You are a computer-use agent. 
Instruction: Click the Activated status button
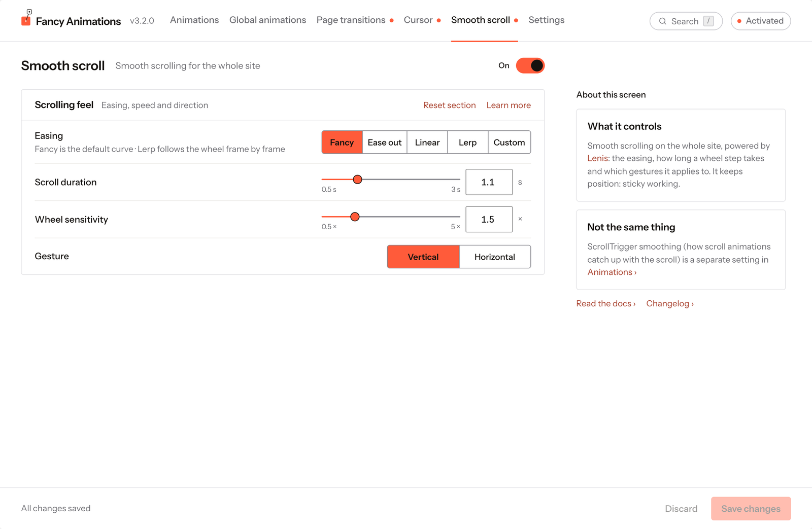click(761, 21)
